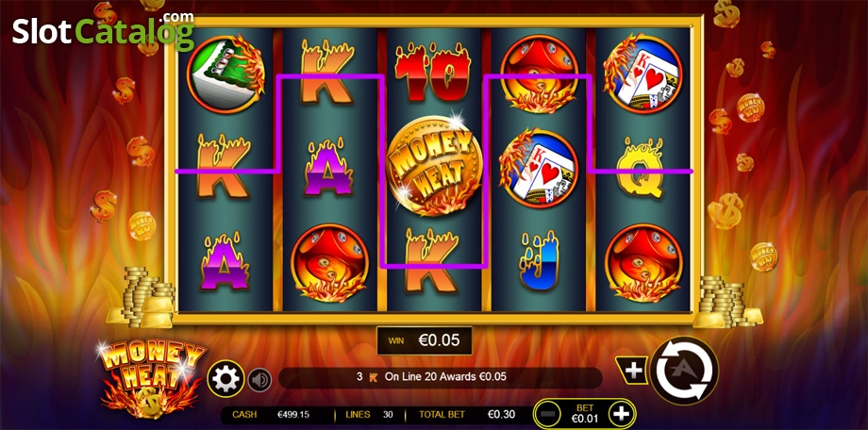Expand extra options via the yellow plus tab
The height and width of the screenshot is (430, 868).
click(x=631, y=371)
